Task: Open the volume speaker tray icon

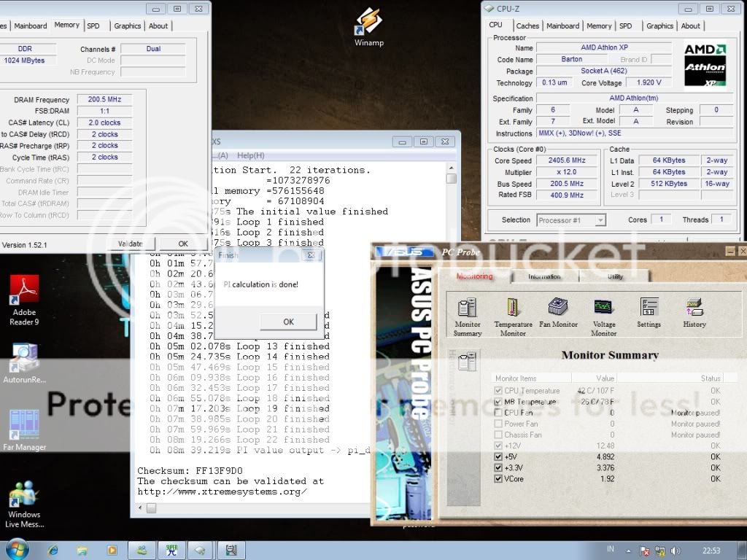Action: point(675,551)
